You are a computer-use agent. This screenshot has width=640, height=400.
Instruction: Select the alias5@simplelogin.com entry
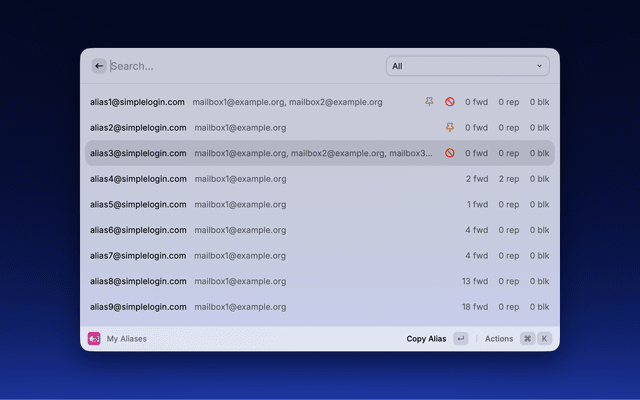coord(138,204)
